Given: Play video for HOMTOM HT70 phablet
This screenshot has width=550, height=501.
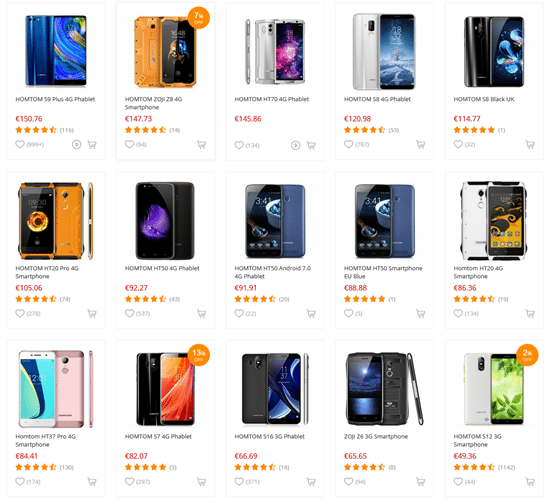Looking at the screenshot, I should click(x=296, y=145).
